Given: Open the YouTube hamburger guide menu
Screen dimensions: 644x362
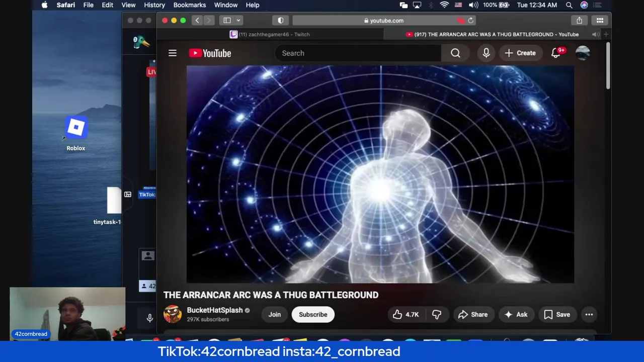Looking at the screenshot, I should [x=173, y=53].
